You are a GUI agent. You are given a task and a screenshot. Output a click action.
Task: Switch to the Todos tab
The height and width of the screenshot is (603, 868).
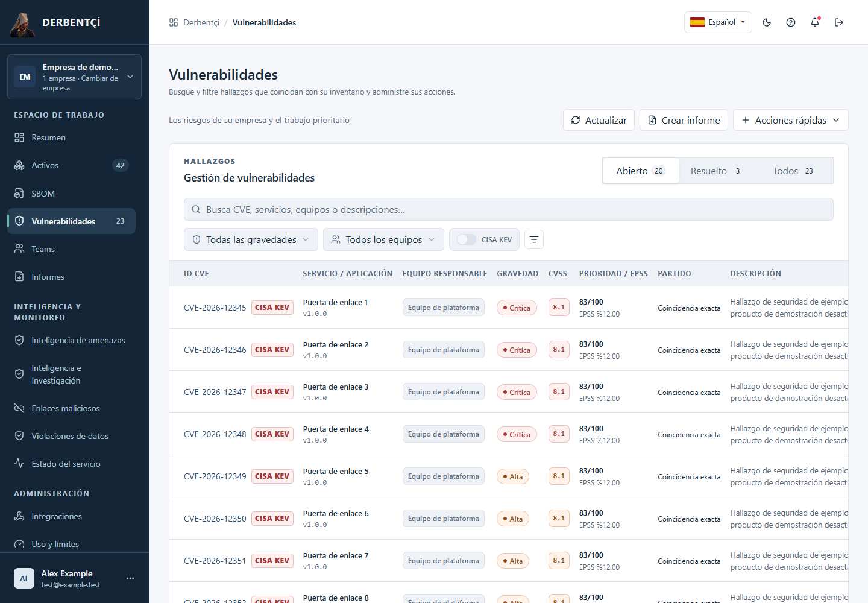click(x=793, y=171)
